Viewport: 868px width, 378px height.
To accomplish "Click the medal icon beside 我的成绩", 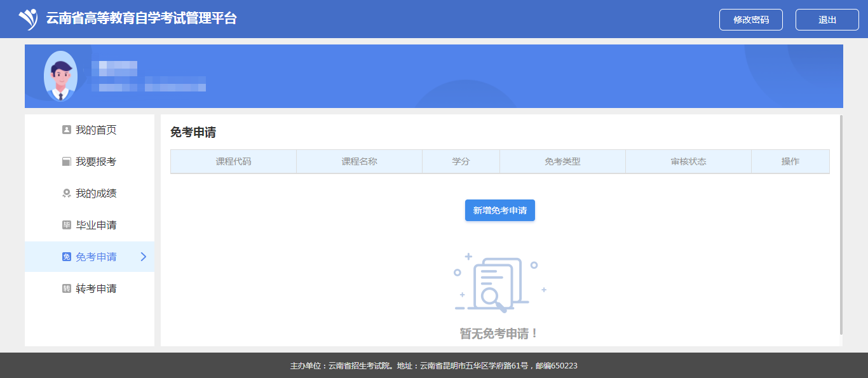I will tap(66, 194).
